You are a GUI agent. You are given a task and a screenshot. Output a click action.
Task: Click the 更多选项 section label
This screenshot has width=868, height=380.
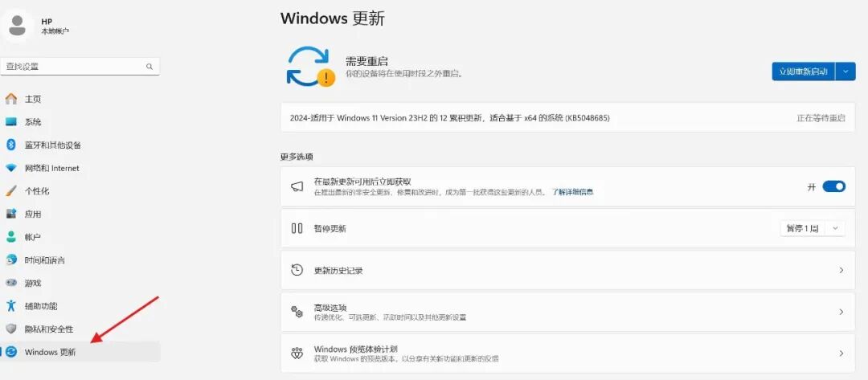coord(297,157)
